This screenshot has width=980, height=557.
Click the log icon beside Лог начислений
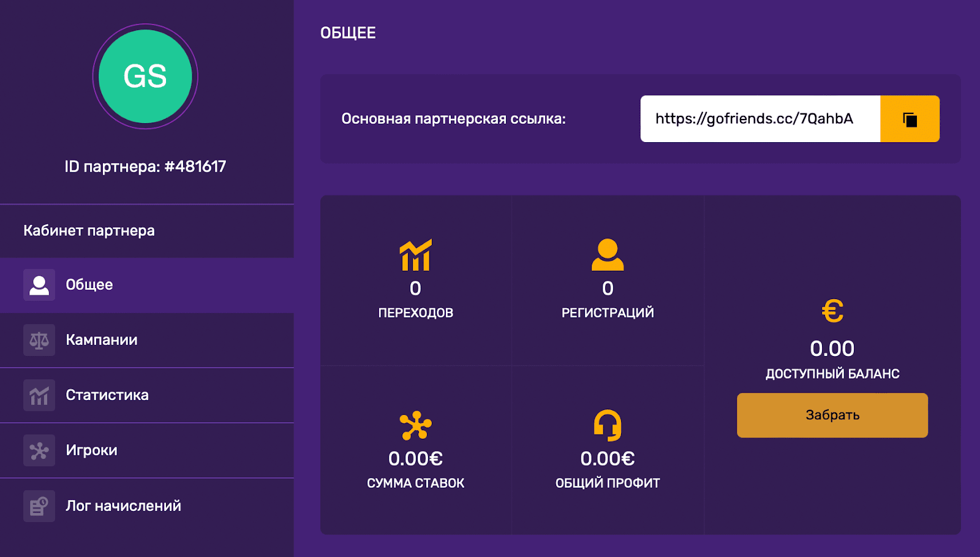[39, 506]
